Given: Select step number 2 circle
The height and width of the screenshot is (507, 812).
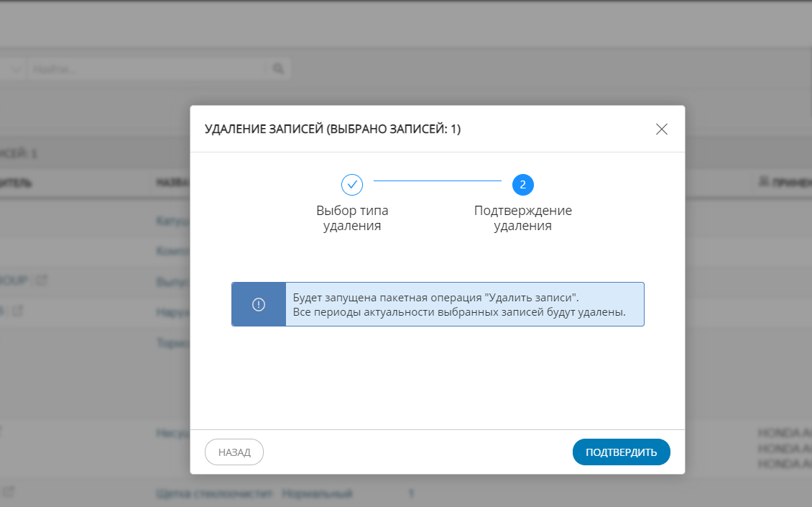Looking at the screenshot, I should pos(522,185).
